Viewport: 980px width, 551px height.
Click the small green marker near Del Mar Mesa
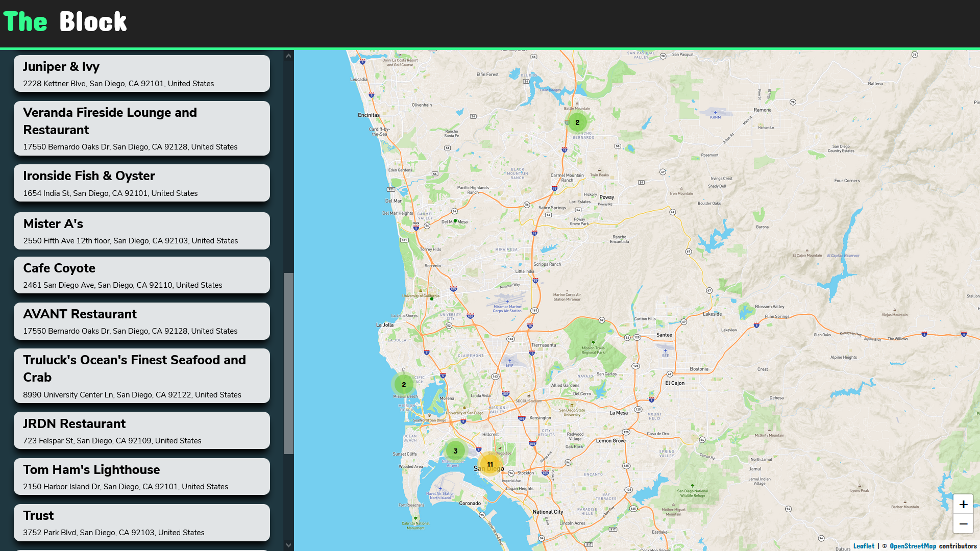(455, 221)
